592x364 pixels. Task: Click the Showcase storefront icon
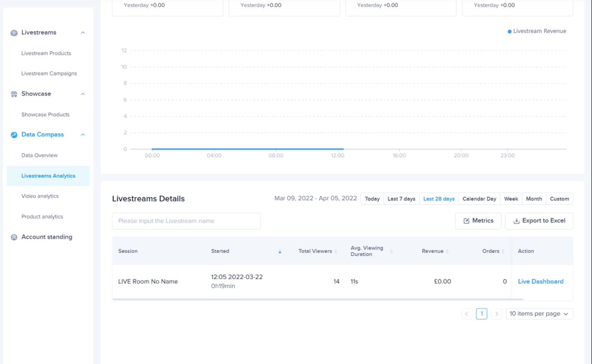tap(14, 94)
